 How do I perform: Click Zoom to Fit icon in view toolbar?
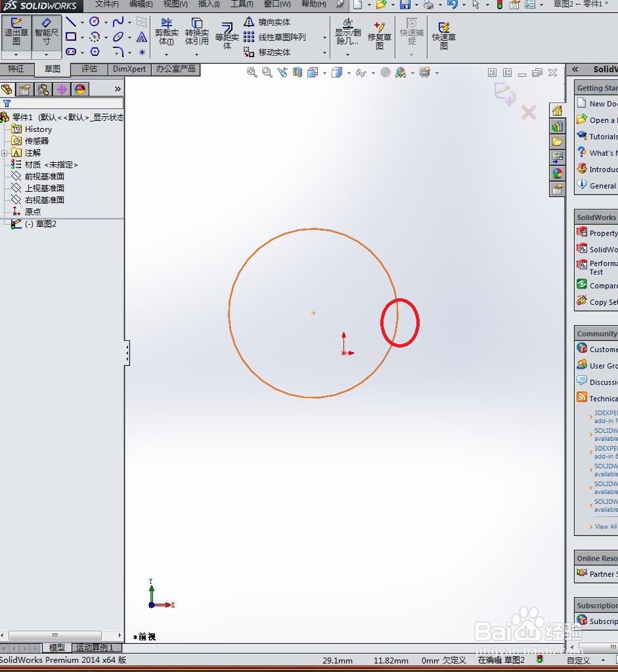pyautogui.click(x=252, y=72)
